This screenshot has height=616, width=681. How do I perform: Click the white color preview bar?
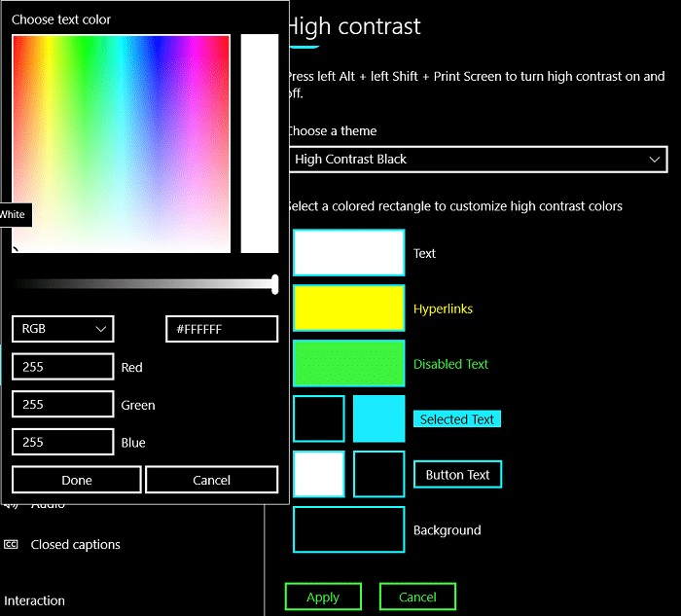(x=260, y=144)
